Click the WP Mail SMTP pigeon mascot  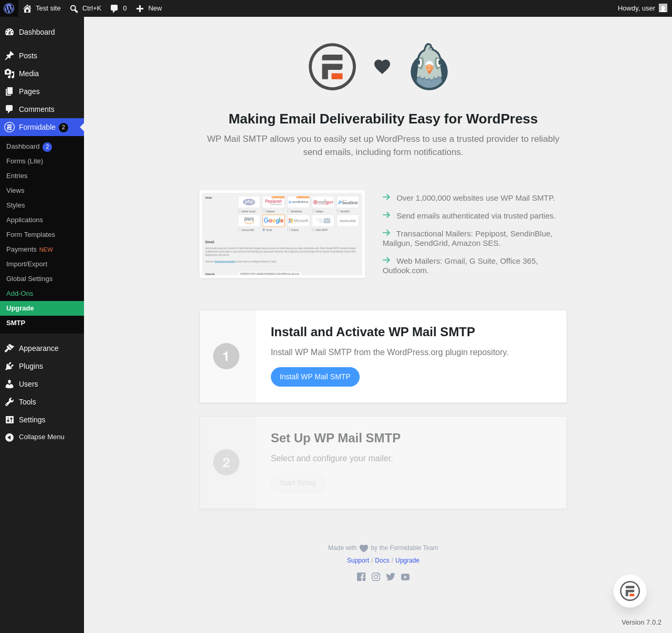click(x=429, y=67)
